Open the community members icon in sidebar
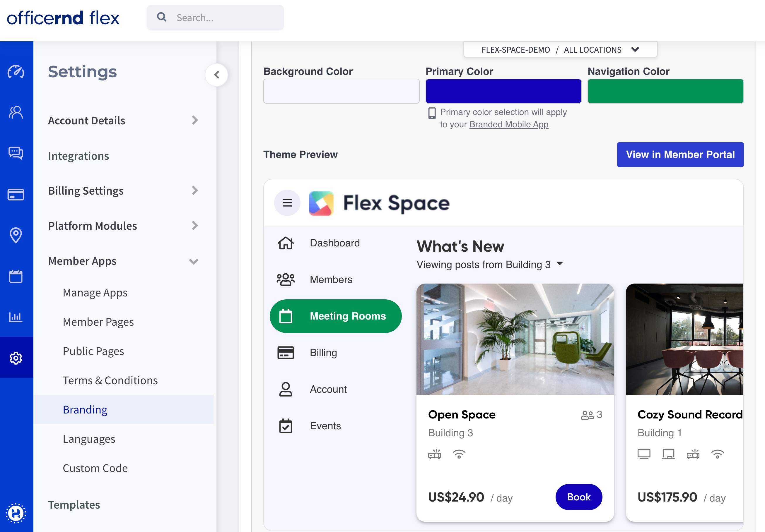The image size is (765, 532). [x=16, y=113]
